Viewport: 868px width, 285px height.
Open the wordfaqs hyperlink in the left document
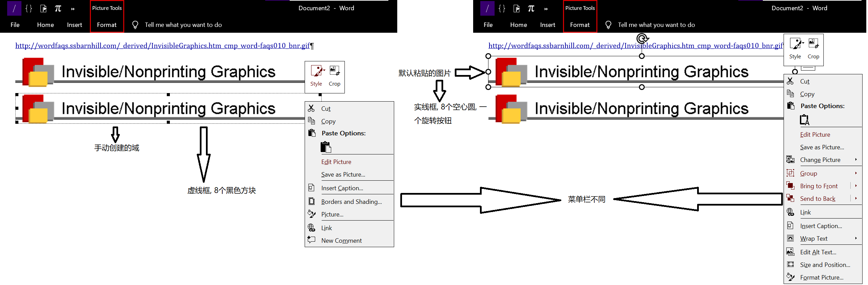pos(163,46)
